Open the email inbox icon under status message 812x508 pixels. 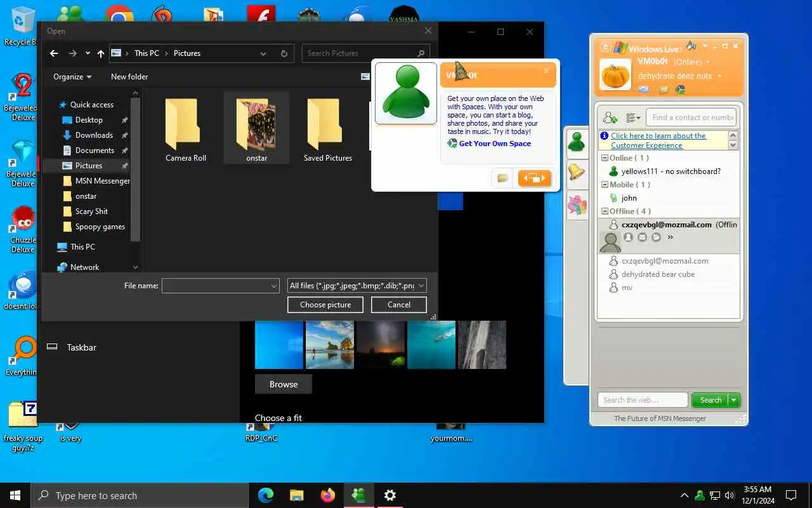tap(643, 90)
